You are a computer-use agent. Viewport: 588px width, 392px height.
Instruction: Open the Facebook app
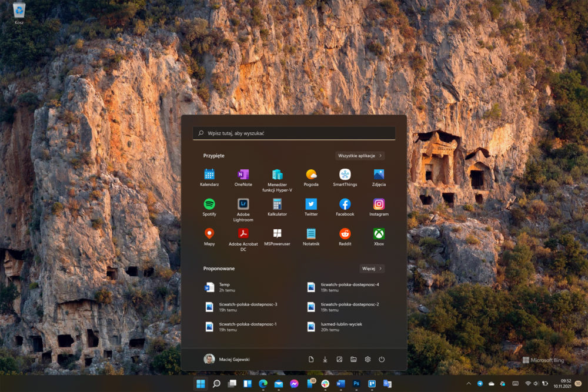[x=345, y=207]
